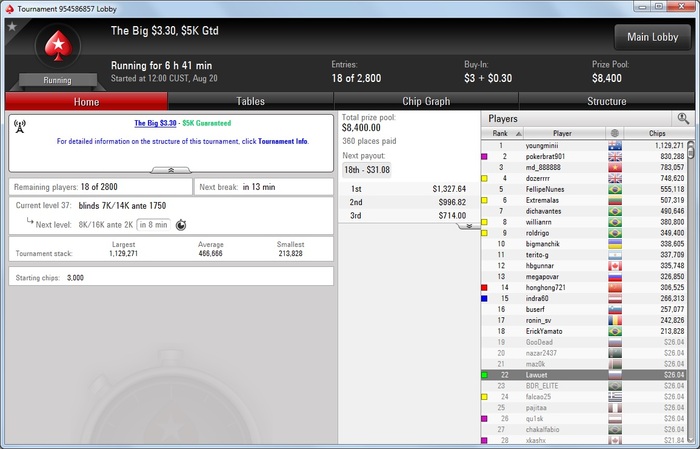The height and width of the screenshot is (449, 700).
Task: Click the favorite star icon in header
Action: 12,27
